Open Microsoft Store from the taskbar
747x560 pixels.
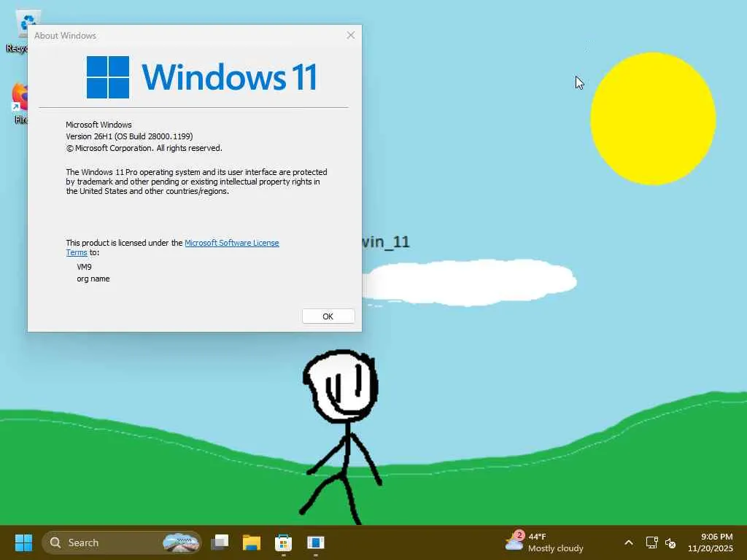click(x=284, y=542)
